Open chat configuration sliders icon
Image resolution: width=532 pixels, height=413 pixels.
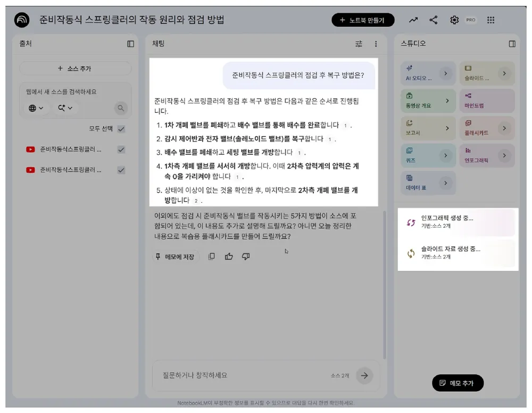359,44
